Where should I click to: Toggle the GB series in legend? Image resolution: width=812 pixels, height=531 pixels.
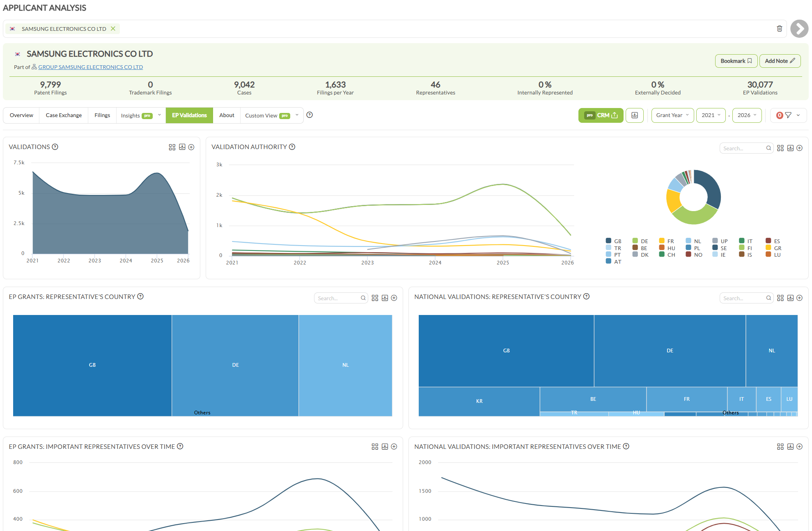coord(614,241)
